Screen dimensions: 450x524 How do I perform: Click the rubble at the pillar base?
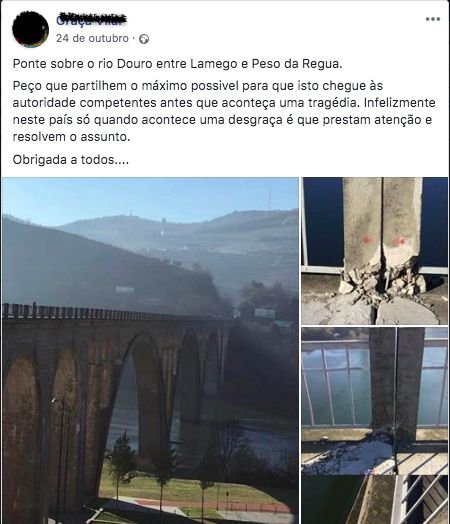(381, 279)
